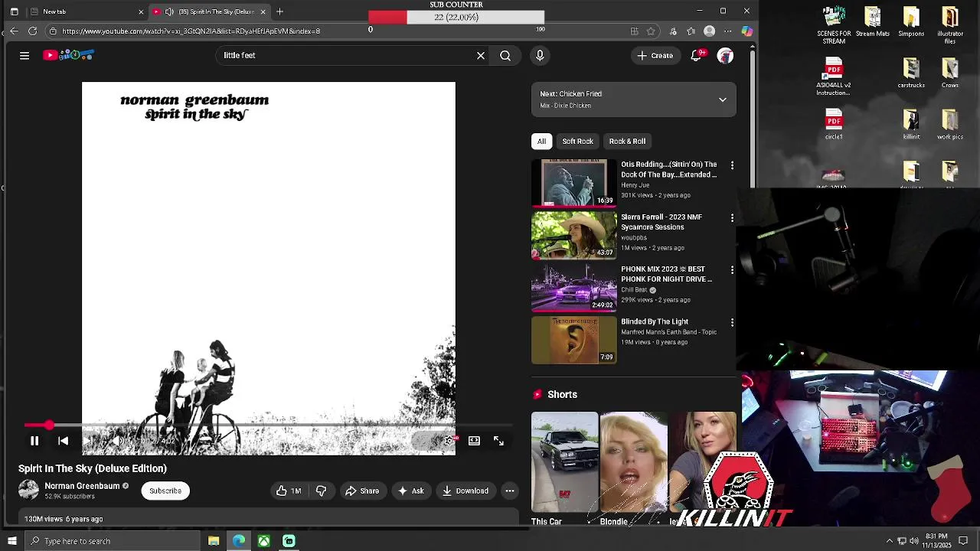Screen dimensions: 980x551
Task: Open 'This Car' short thumbnail
Action: (564, 462)
